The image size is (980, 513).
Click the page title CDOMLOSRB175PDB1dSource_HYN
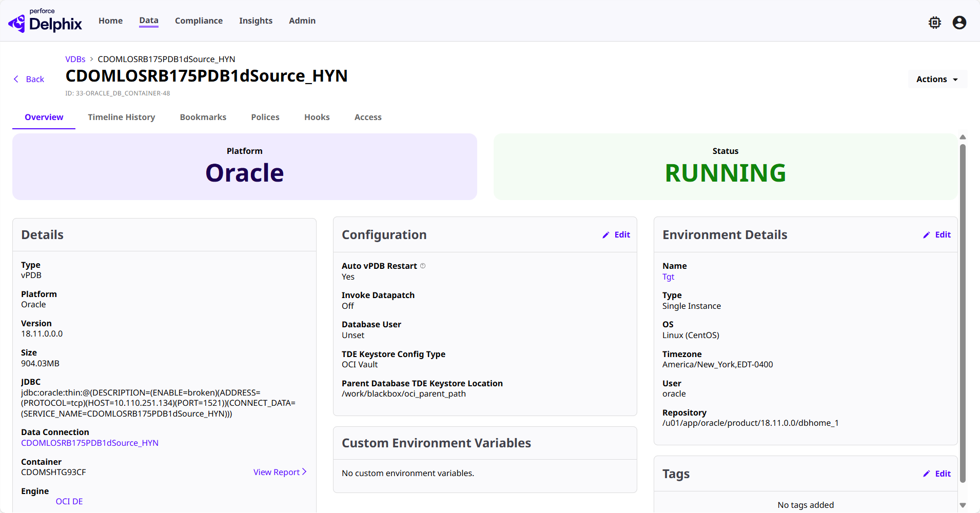pos(206,76)
